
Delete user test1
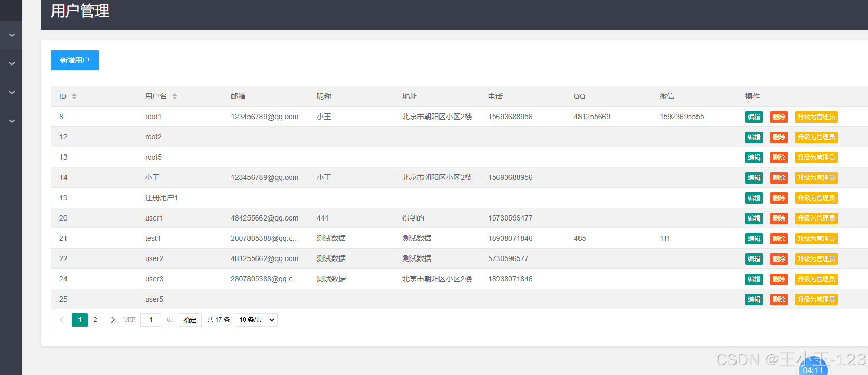click(x=779, y=239)
